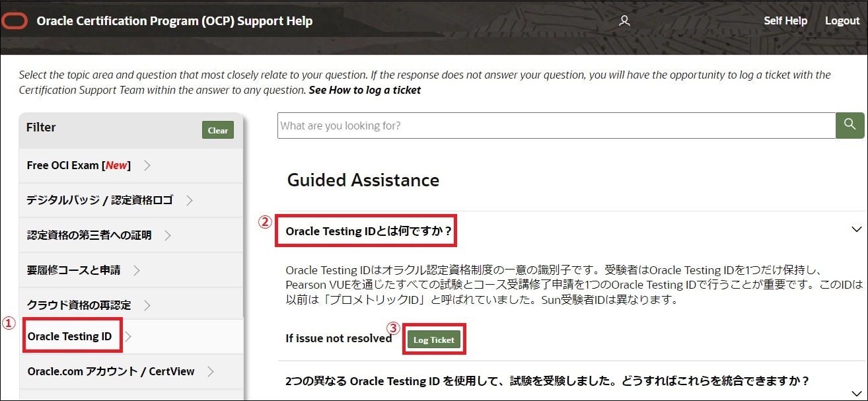Click the chevron beside 認定資格の第三者への証明
The width and height of the screenshot is (868, 401).
pos(167,235)
